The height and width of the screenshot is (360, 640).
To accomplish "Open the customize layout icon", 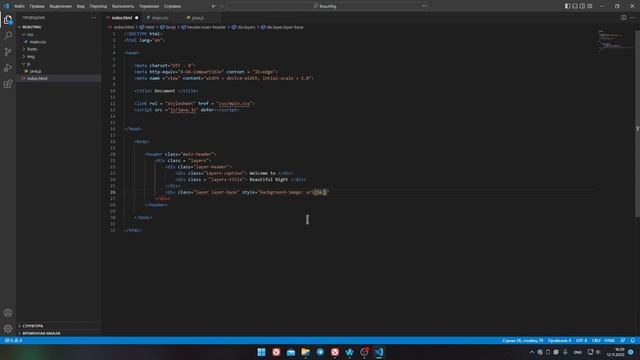I will point(590,6).
